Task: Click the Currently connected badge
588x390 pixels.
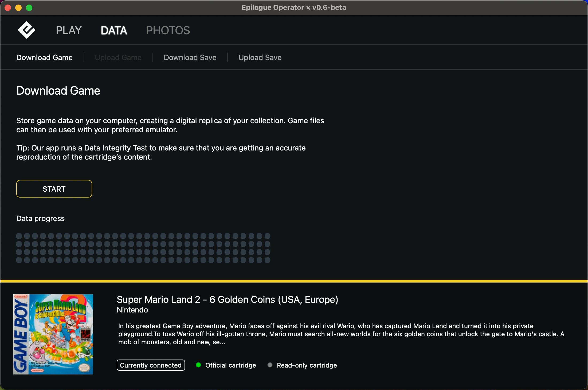Action: tap(151, 365)
